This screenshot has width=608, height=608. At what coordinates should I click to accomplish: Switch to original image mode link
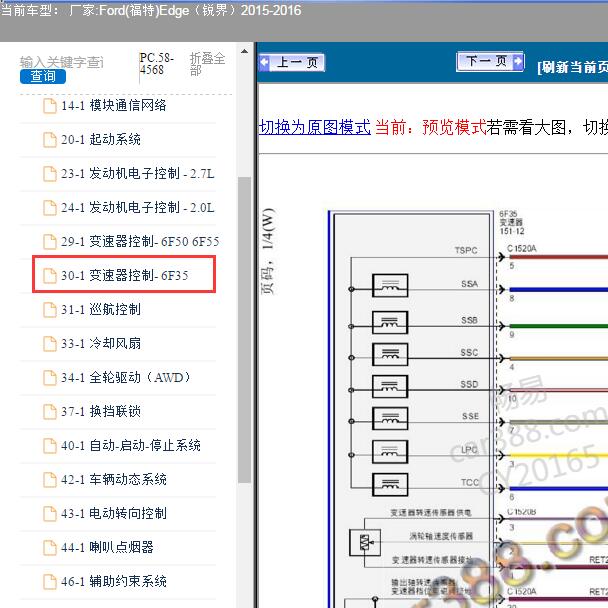pos(314,127)
